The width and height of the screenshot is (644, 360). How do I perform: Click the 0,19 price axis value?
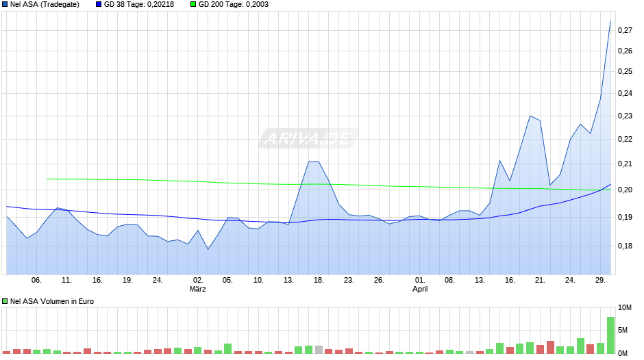(625, 217)
